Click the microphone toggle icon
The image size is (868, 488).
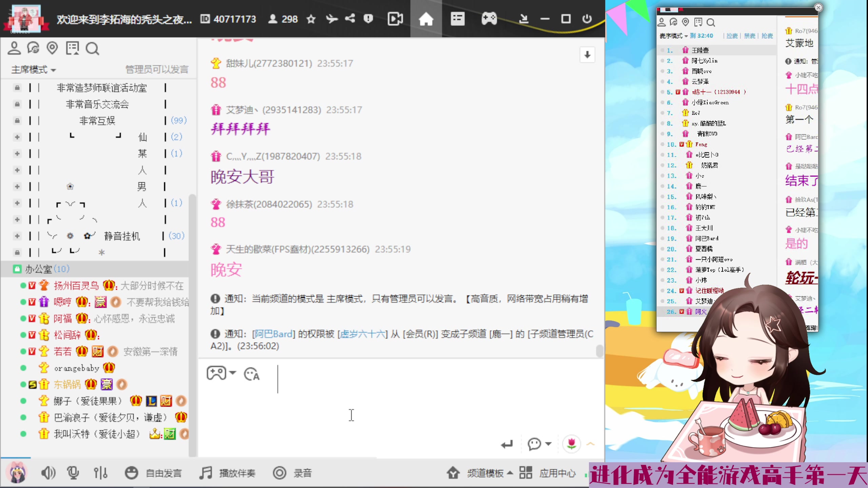click(x=73, y=472)
